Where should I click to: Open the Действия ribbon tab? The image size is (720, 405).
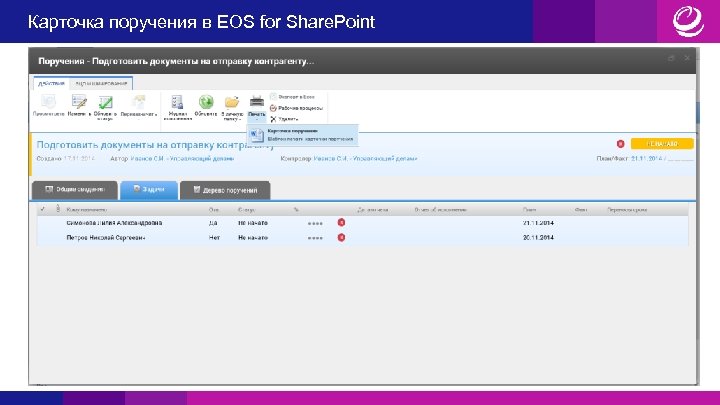[x=51, y=83]
